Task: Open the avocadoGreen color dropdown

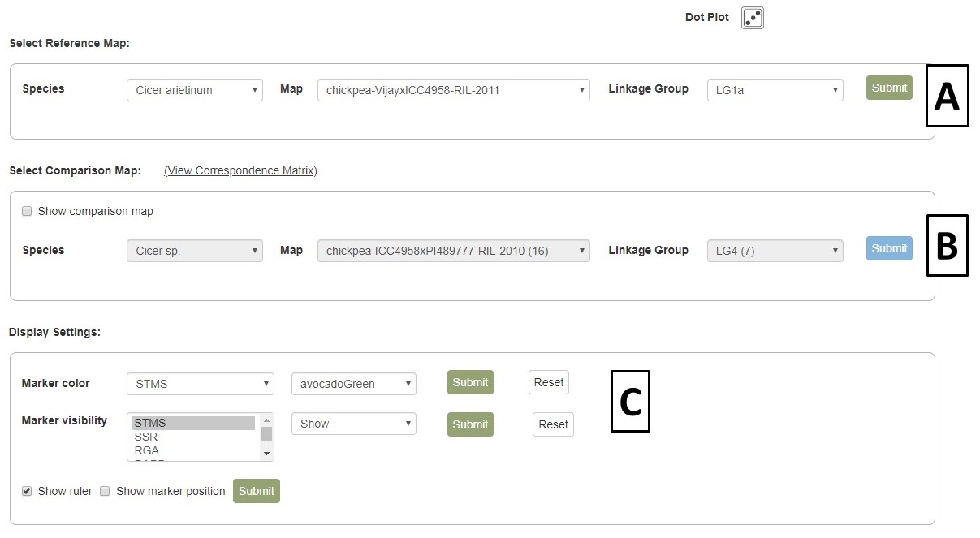Action: (x=354, y=384)
